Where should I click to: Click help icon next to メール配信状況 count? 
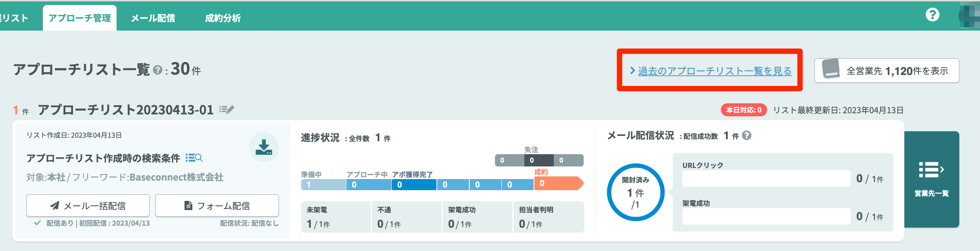click(746, 135)
